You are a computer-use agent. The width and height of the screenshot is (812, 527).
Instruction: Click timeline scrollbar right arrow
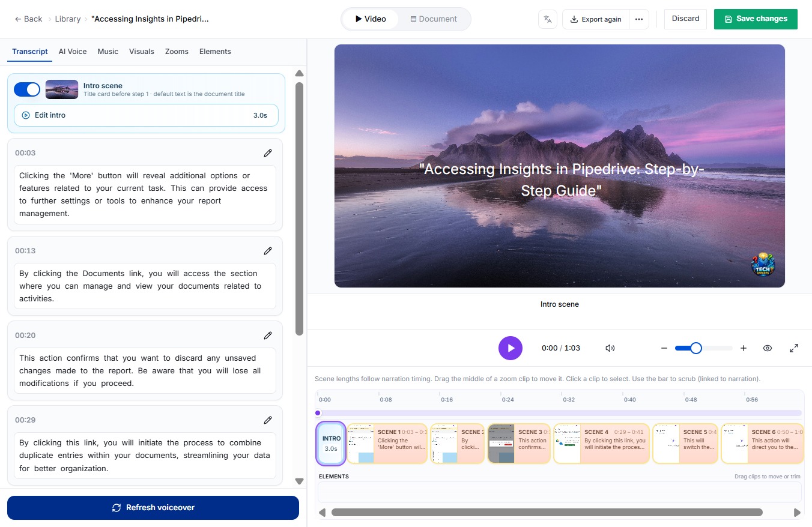[x=797, y=513]
